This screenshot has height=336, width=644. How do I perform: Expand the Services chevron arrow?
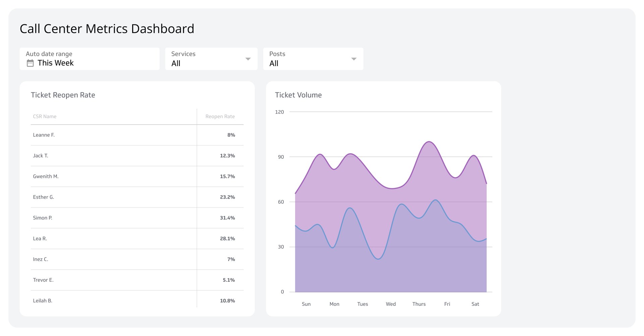pyautogui.click(x=248, y=58)
